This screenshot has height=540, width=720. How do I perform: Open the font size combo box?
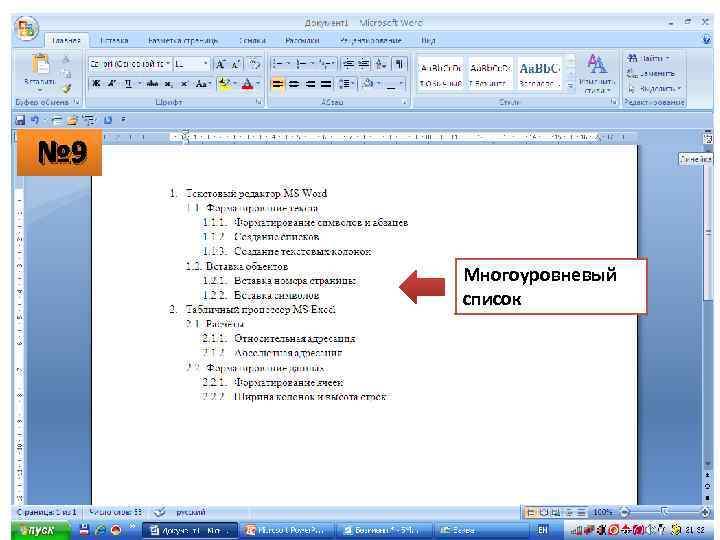click(x=191, y=64)
